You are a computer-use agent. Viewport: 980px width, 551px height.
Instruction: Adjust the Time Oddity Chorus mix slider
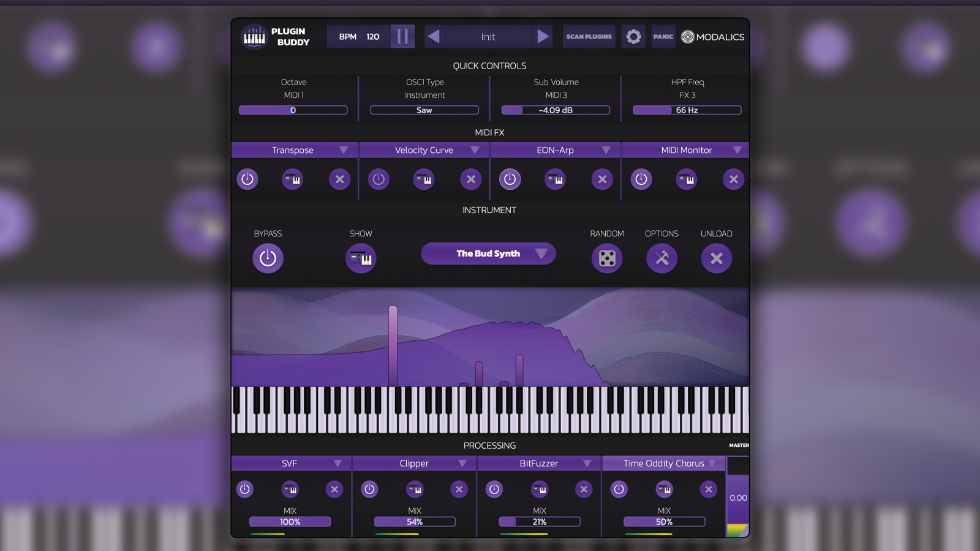click(x=665, y=522)
